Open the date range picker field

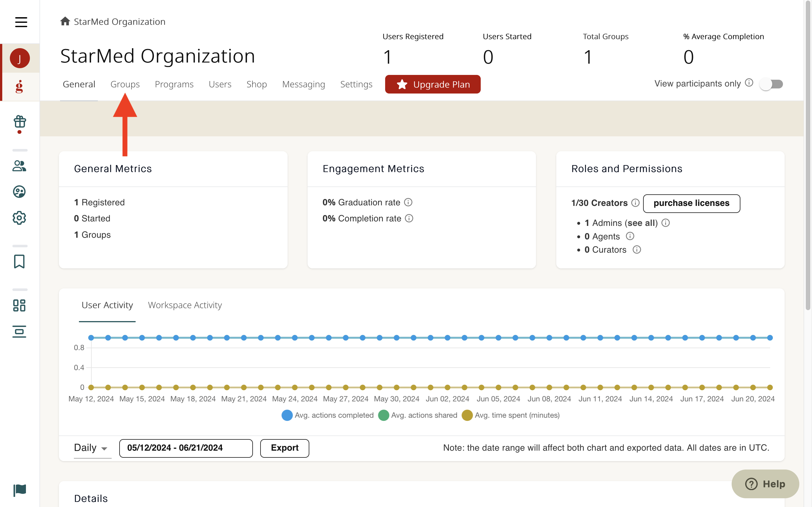pyautogui.click(x=186, y=448)
